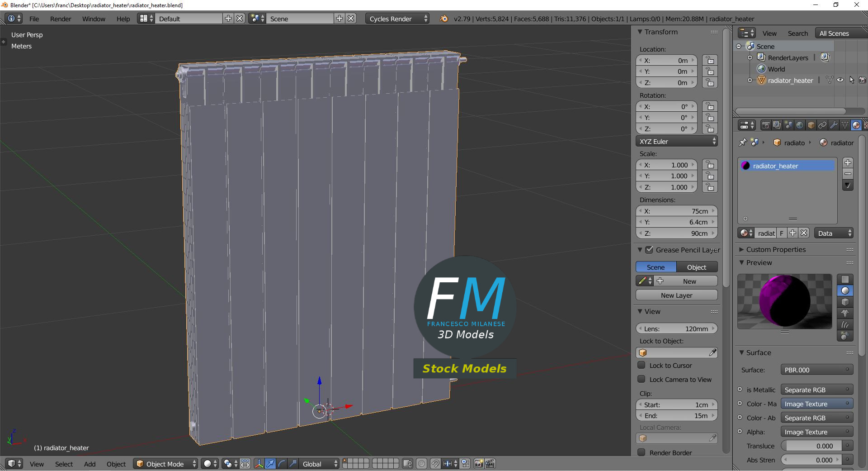Screen dimensions: 868x471
Task: Add a new material slot with plus icon
Action: (848, 163)
